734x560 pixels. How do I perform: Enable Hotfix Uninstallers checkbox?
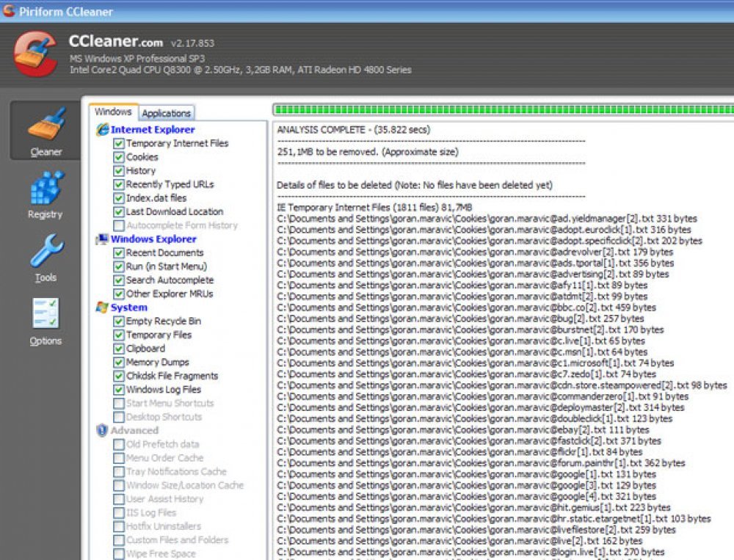pyautogui.click(x=119, y=526)
